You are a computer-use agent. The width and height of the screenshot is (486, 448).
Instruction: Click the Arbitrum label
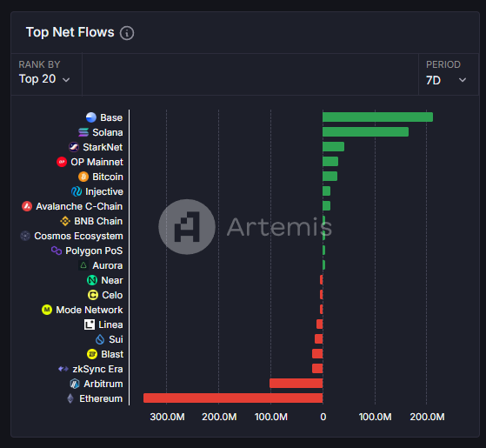tap(103, 384)
